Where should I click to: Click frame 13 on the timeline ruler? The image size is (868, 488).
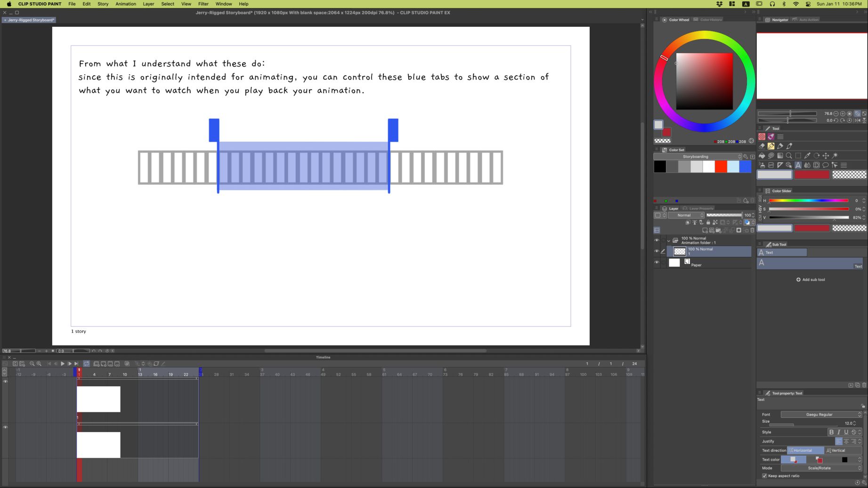140,375
